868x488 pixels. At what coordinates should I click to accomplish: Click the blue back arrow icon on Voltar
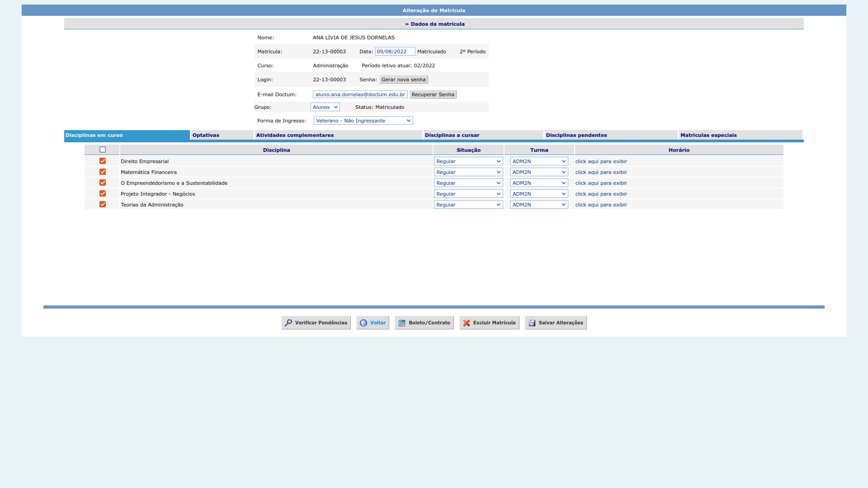tap(363, 323)
